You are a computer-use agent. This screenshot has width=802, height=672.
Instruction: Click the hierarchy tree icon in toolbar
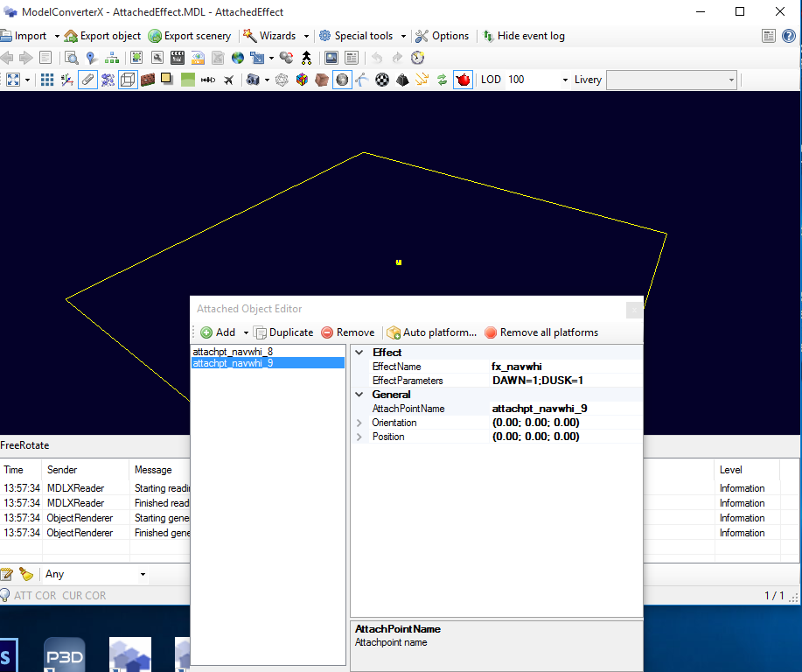[x=111, y=58]
